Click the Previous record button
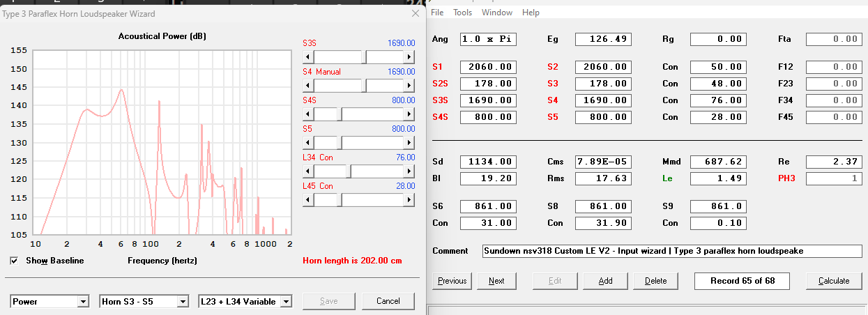Image resolution: width=868 pixels, height=315 pixels. pos(452,281)
